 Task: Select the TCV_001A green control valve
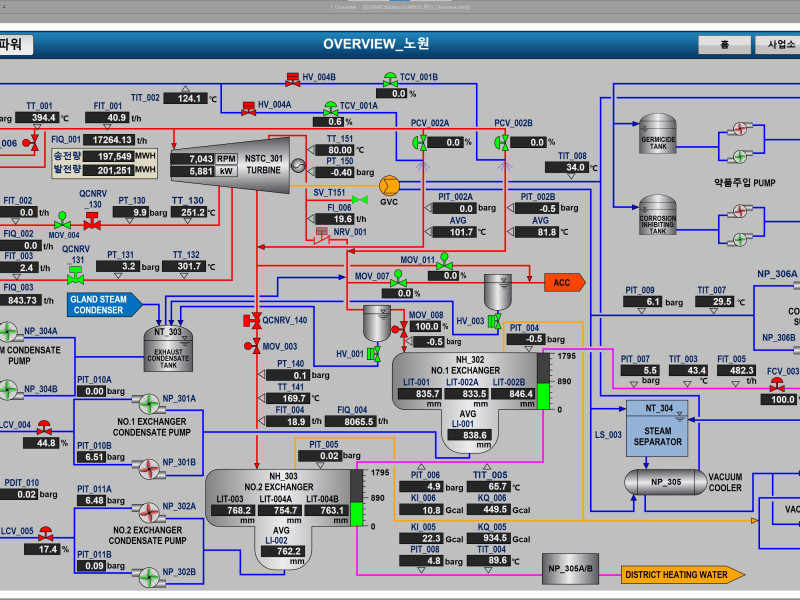(x=331, y=108)
